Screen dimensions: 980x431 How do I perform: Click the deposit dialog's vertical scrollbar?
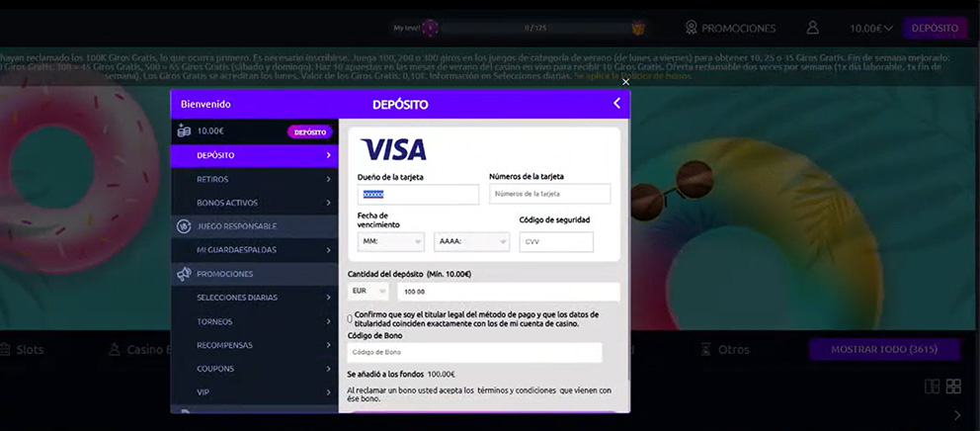[x=627, y=250]
